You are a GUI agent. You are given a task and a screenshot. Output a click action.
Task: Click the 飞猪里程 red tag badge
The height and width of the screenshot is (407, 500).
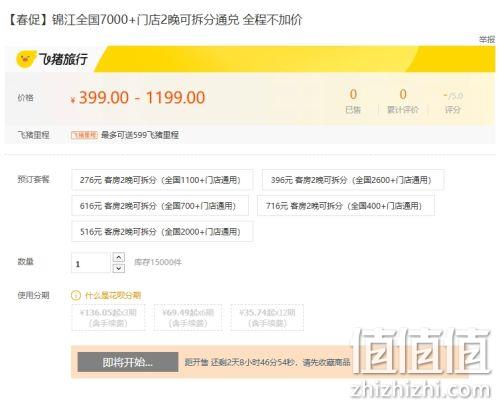point(84,135)
